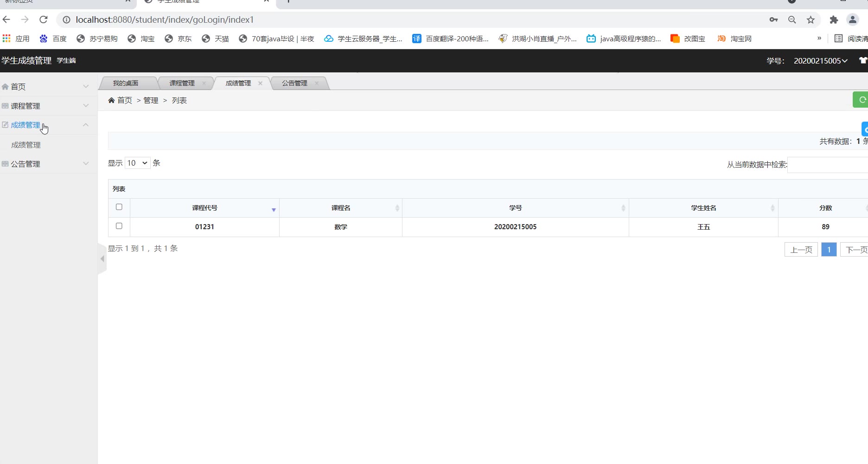Close the 成绩管理 tab
This screenshot has height=464, width=868.
260,83
